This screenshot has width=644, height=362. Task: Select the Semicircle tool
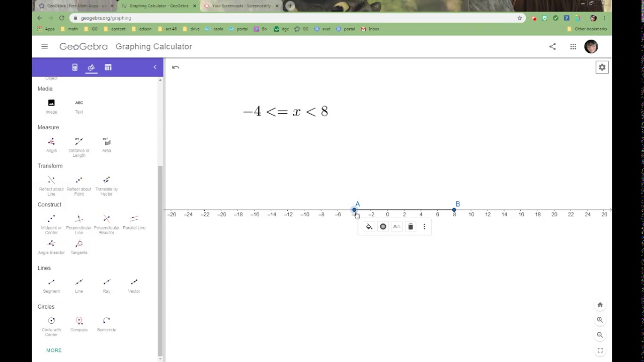click(x=107, y=324)
